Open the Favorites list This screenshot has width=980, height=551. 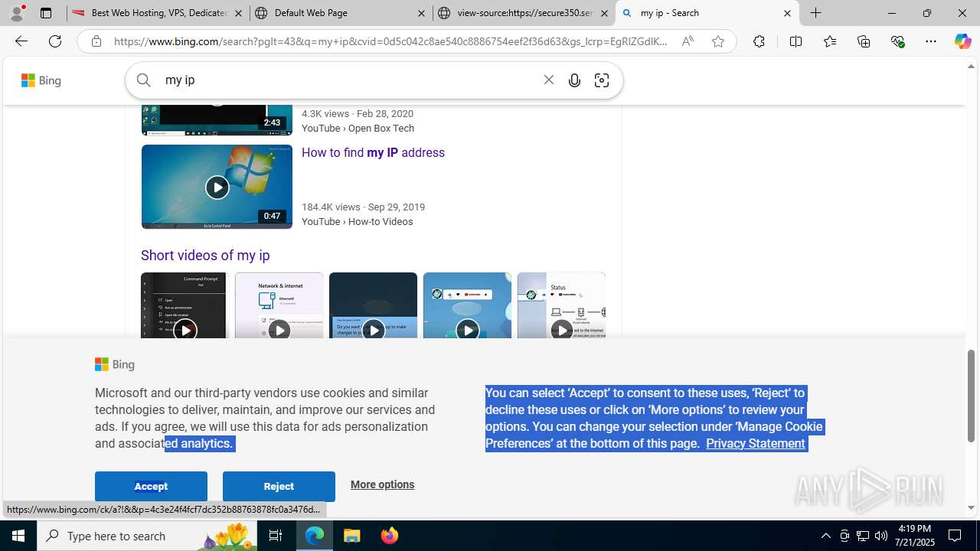[x=829, y=41]
